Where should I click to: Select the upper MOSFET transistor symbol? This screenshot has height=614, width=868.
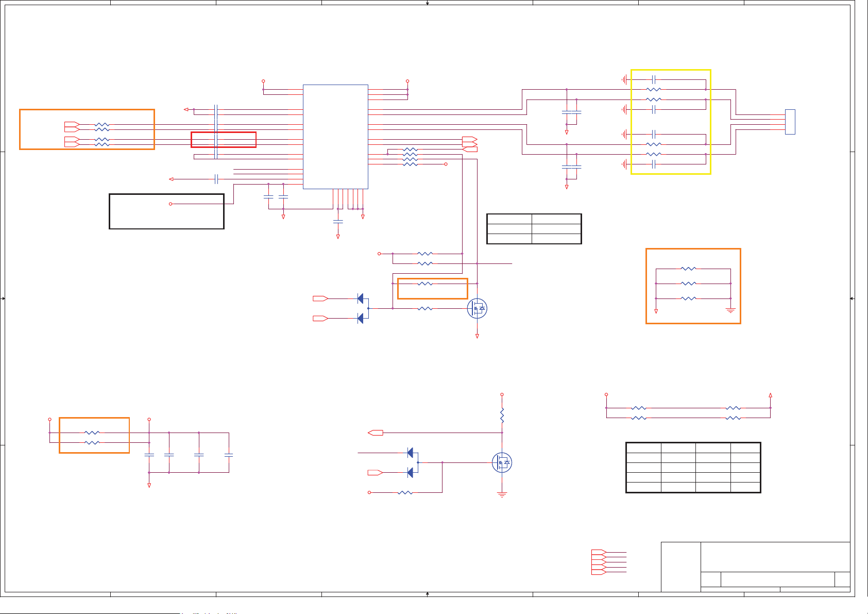coord(477,308)
